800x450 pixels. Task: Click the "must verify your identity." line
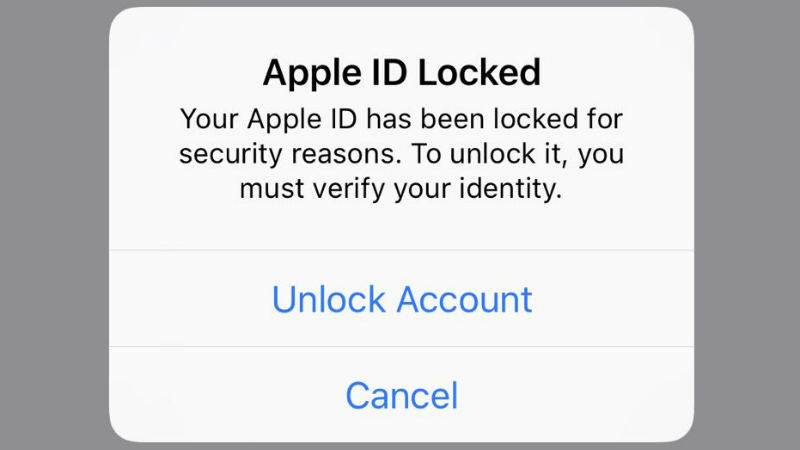tap(401, 189)
